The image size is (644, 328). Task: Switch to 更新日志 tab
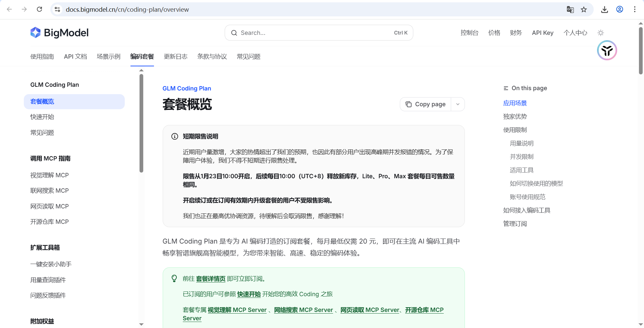pyautogui.click(x=175, y=57)
